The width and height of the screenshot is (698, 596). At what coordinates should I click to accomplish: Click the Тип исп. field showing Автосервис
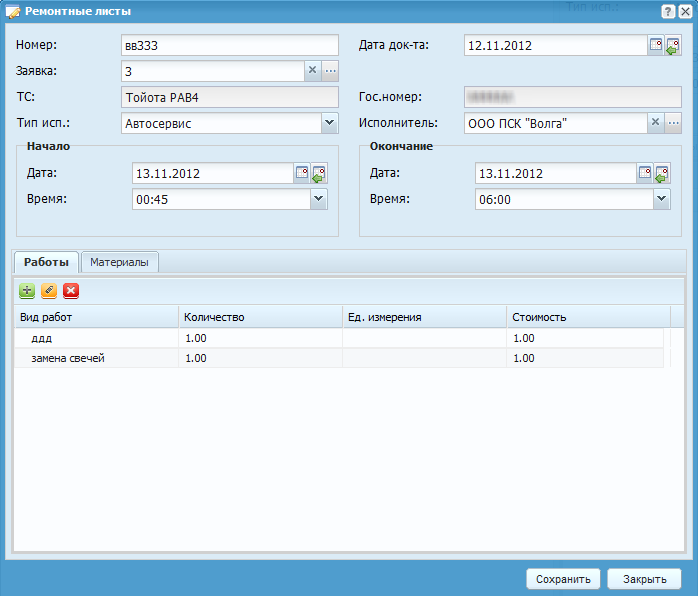click(221, 123)
